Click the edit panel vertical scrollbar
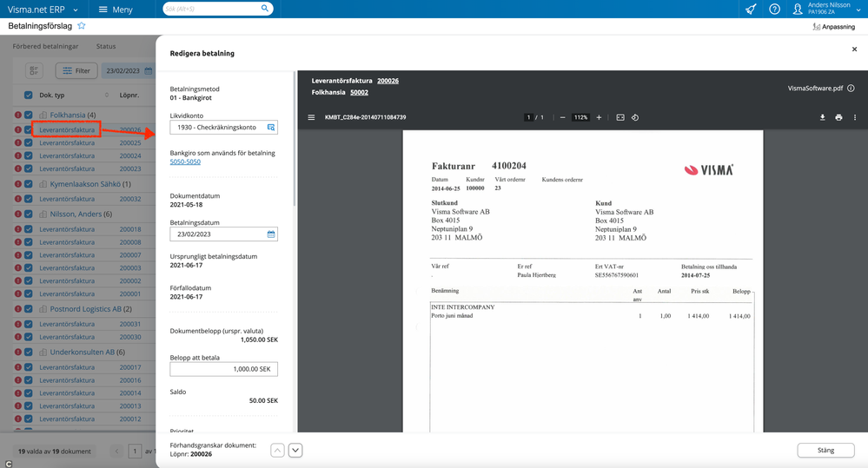 295,138
